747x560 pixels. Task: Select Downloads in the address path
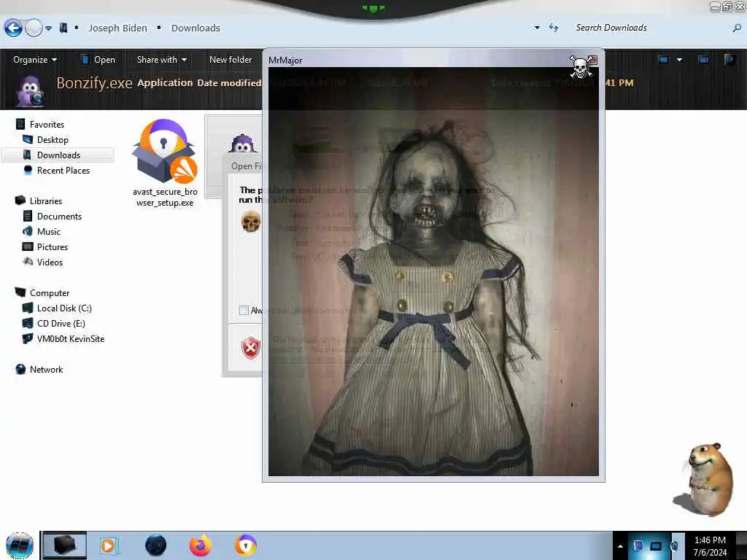click(x=196, y=28)
